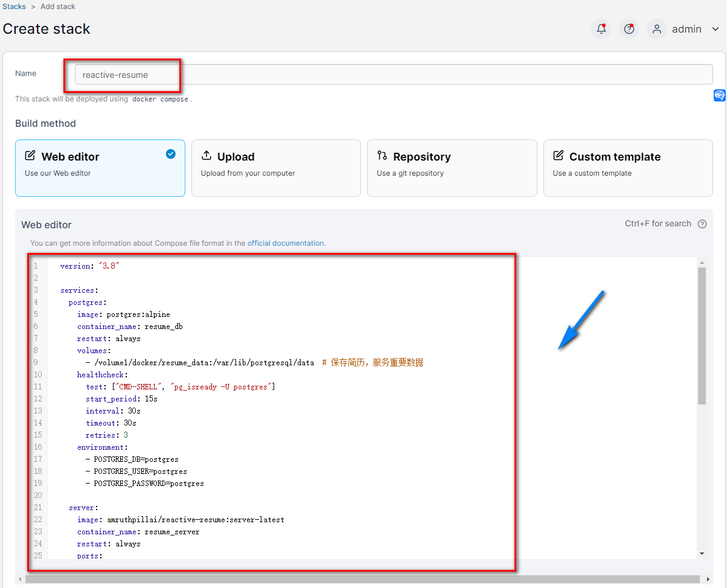Click the editor scrollbar up arrow
Viewport: 727px width, 588px height.
pos(702,263)
